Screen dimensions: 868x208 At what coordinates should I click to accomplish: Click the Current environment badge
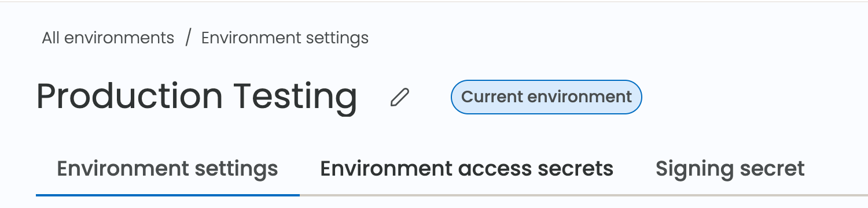pos(546,96)
